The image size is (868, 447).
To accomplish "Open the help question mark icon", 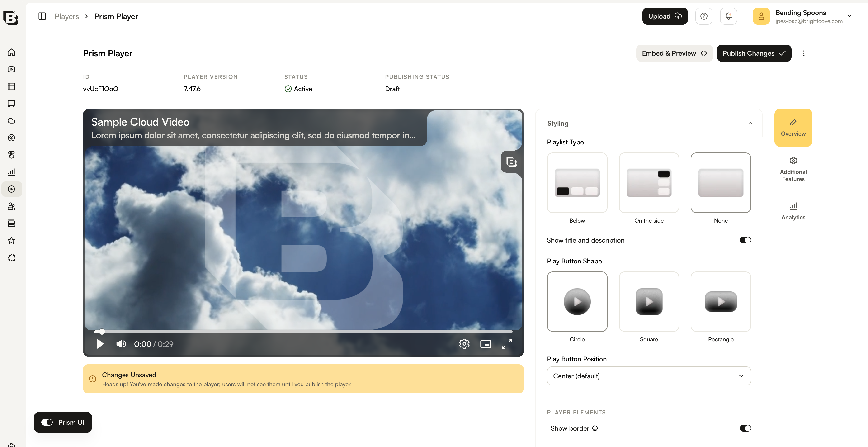I will [x=703, y=16].
